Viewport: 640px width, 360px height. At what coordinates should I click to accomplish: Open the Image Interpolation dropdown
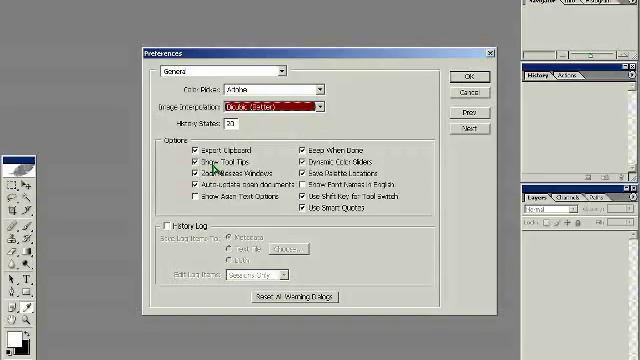274,107
